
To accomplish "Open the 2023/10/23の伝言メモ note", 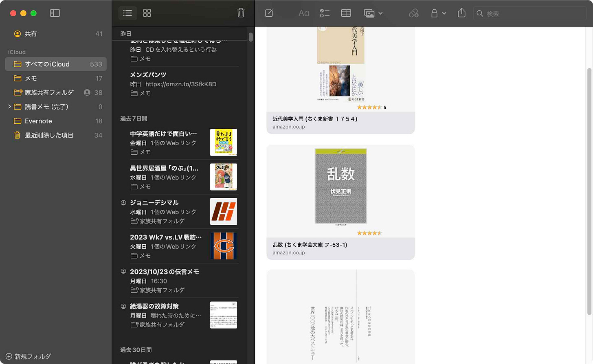I will pos(179,281).
